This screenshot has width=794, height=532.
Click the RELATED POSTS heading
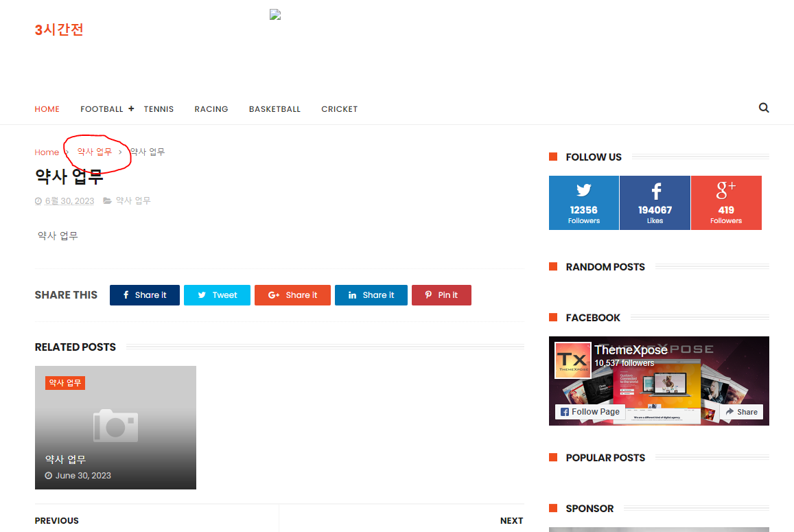[x=75, y=347]
